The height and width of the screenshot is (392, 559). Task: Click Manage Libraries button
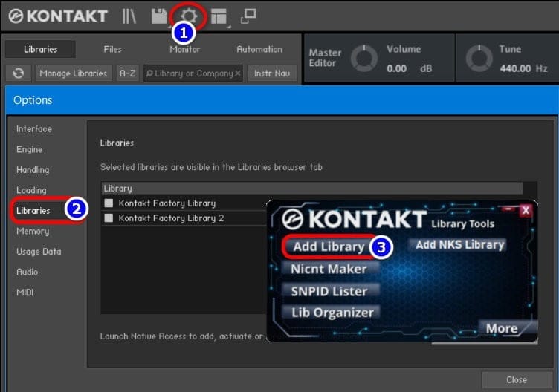74,73
